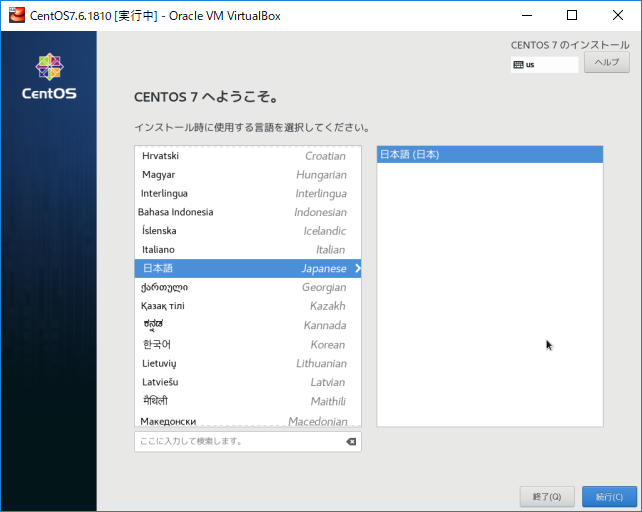The width and height of the screenshot is (642, 512).
Task: Select 한국어 Korean language row
Action: point(248,344)
